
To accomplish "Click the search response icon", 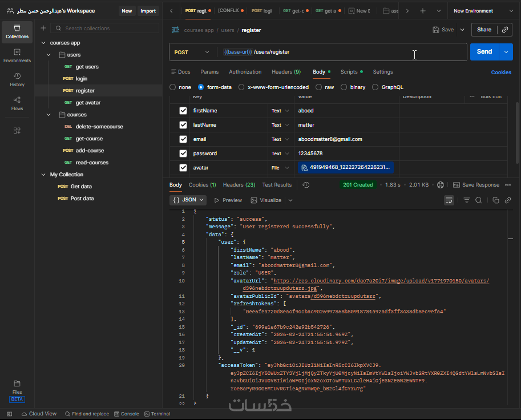I will (479, 200).
